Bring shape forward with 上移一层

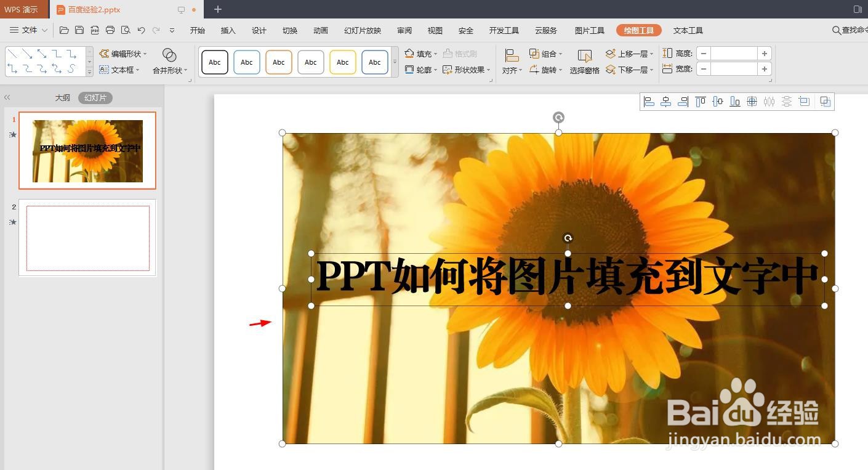click(x=629, y=53)
